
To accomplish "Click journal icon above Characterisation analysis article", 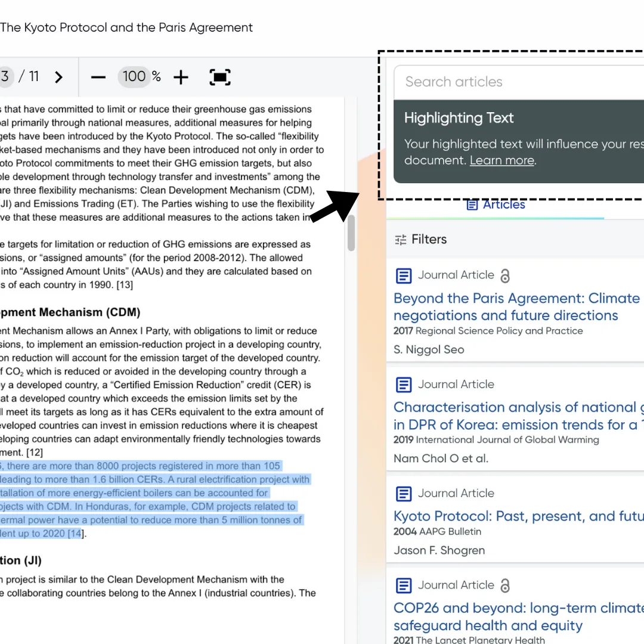I will click(403, 385).
